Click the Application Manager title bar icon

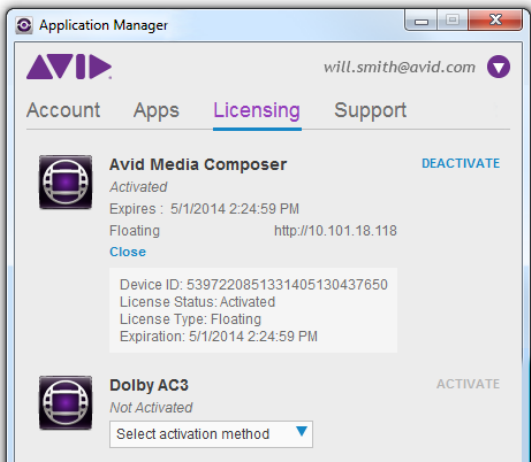pos(24,25)
